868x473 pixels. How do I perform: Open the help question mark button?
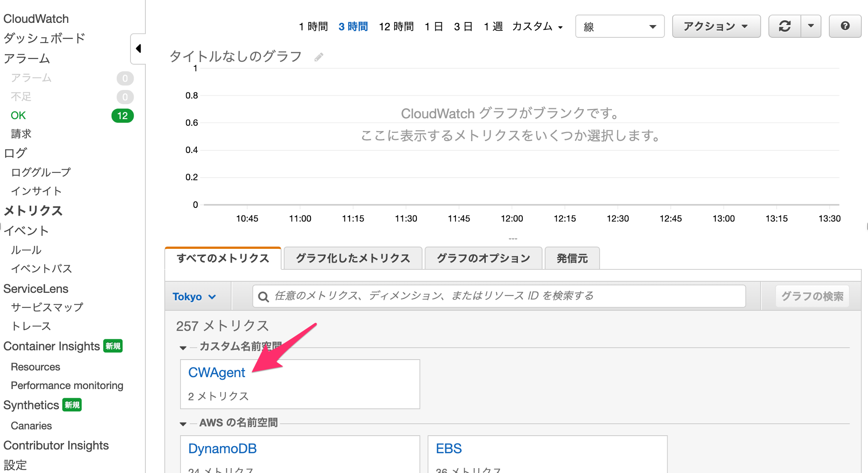click(x=845, y=26)
